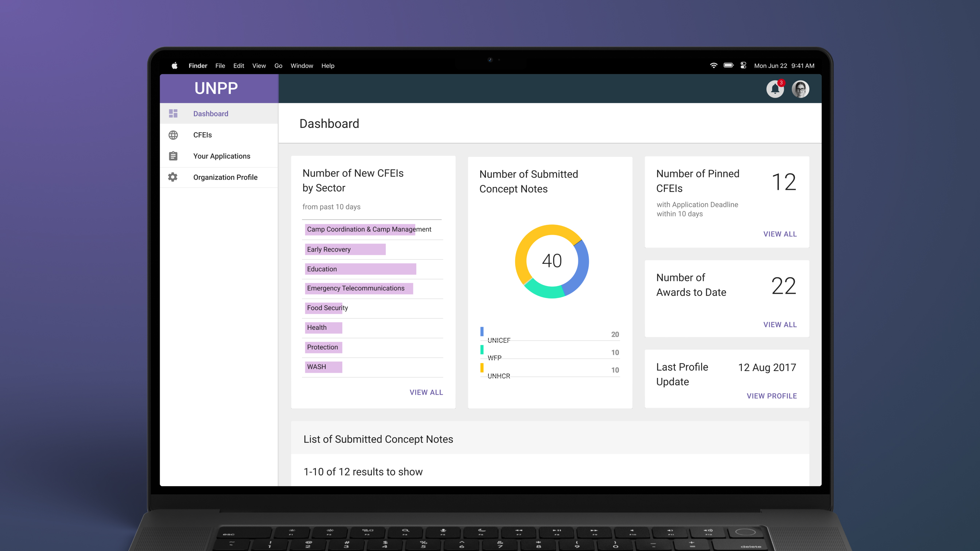Click the Protection sector bar
This screenshot has height=551, width=980.
point(323,347)
